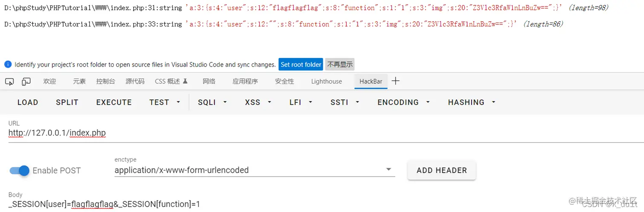Open the 应用程序 tab
644x212 pixels.
[245, 81]
